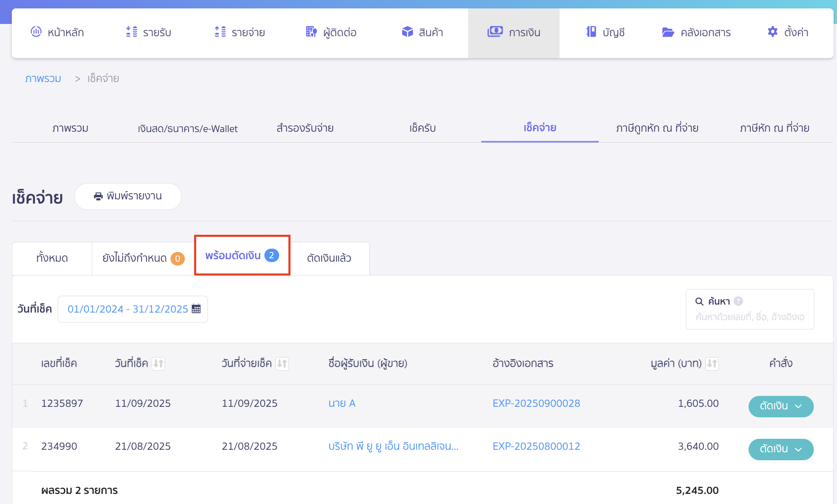Click the ค้นหา search input field
This screenshot has height=504, width=837.
pos(750,317)
